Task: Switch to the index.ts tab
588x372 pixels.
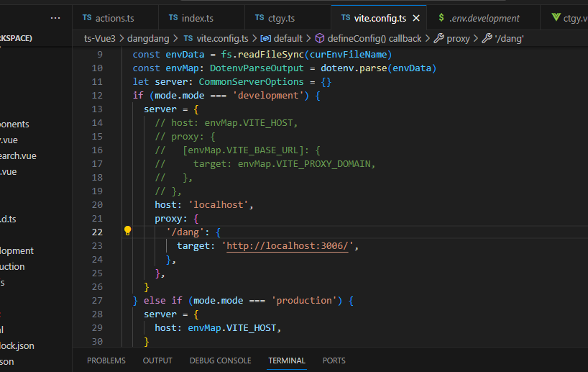Action: point(197,18)
